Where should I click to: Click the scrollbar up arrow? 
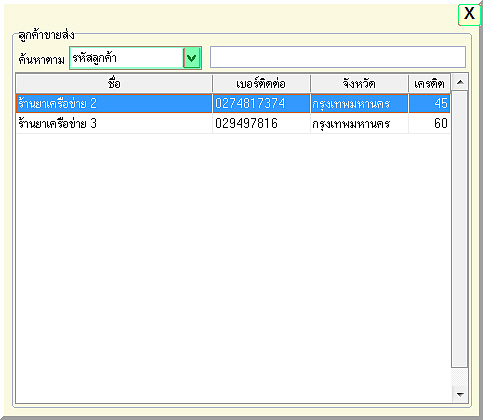pyautogui.click(x=460, y=82)
